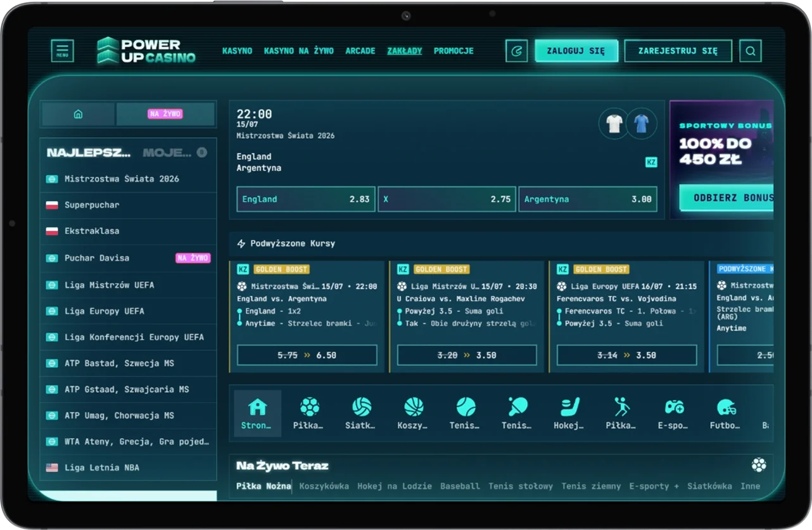This screenshot has width=812, height=530.
Task: Click the Odbierz Bonus button
Action: pos(726,198)
